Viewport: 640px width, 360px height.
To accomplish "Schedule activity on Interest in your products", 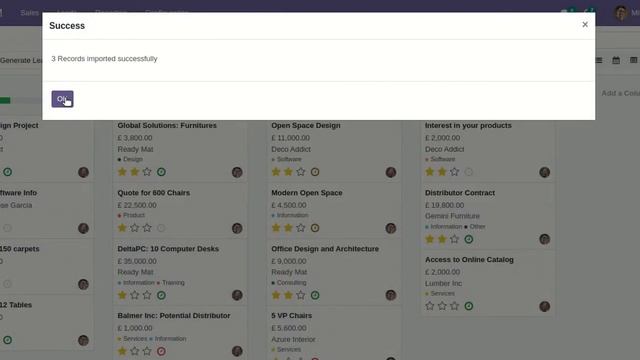I will pos(469,172).
